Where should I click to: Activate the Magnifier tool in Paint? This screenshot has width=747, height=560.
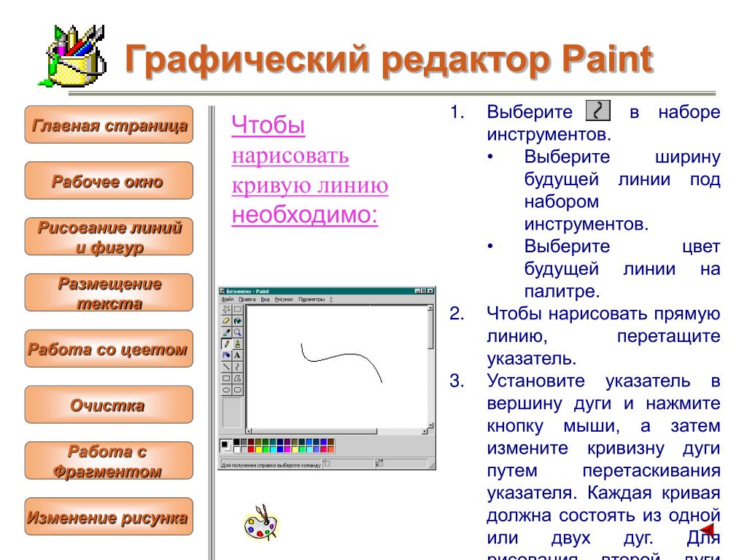coord(237,332)
